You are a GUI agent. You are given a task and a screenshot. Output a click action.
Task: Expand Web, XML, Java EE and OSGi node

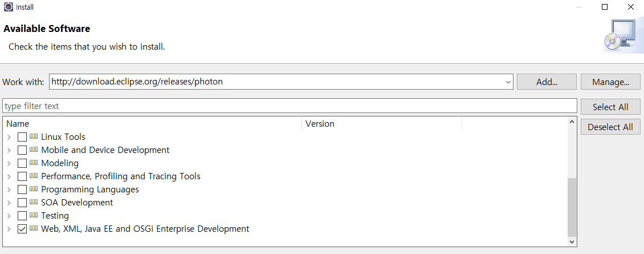[x=9, y=229]
